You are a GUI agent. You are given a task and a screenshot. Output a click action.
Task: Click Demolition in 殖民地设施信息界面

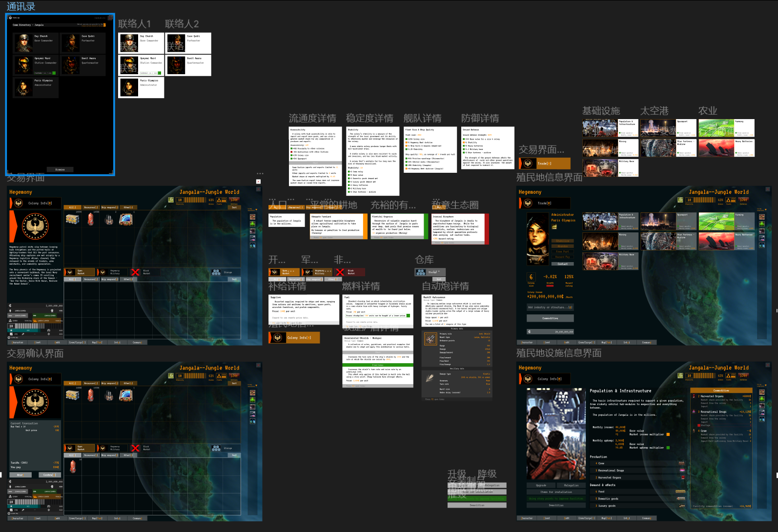pos(556,505)
